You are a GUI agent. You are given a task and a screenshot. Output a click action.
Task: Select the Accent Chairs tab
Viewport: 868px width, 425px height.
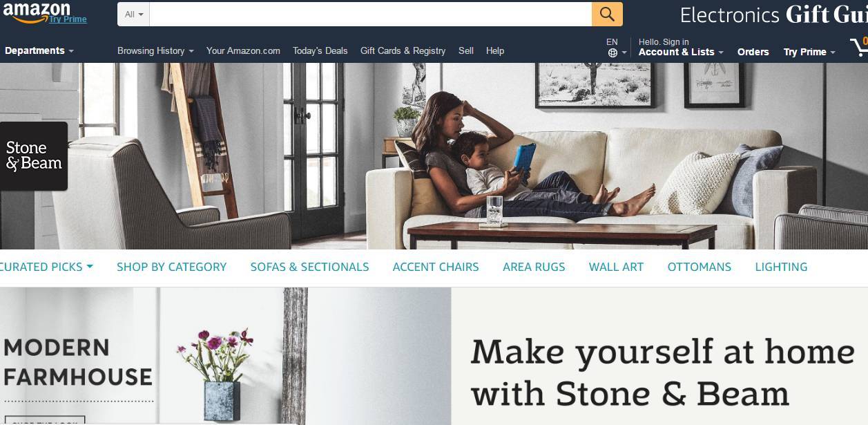click(x=436, y=267)
